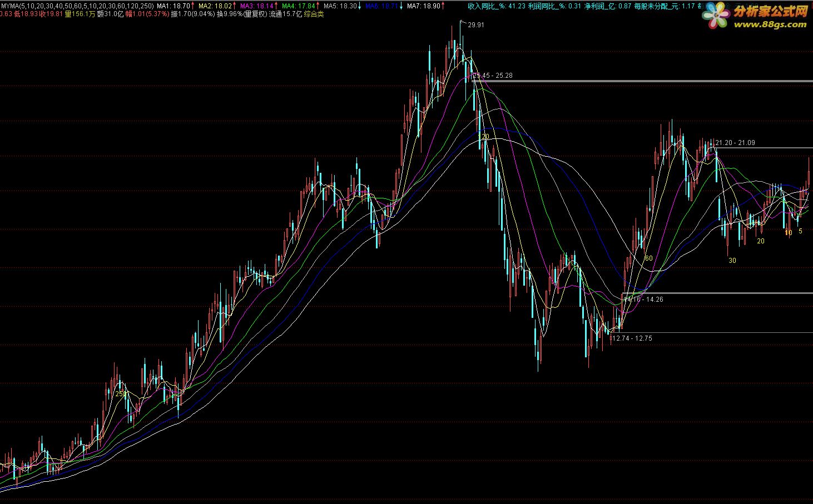Click the change 幅1.01(5.37%)

pyautogui.click(x=147, y=14)
